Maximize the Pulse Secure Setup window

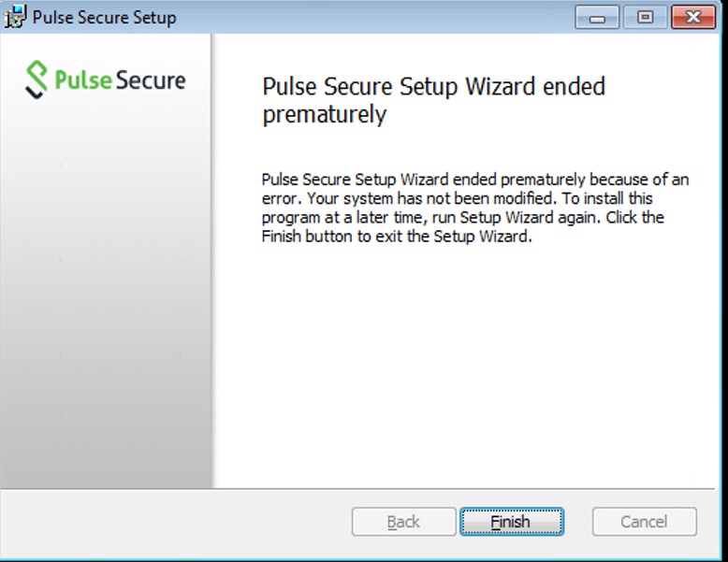coord(645,18)
